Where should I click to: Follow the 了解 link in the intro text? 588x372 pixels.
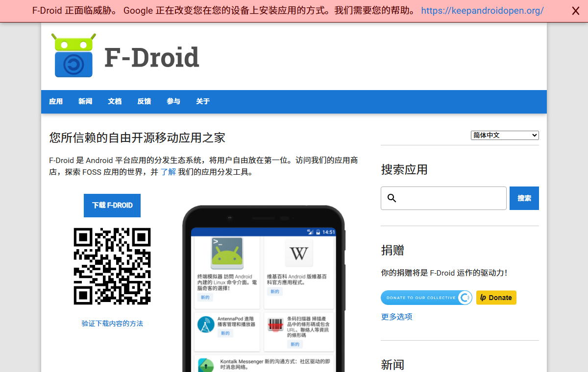tap(168, 172)
